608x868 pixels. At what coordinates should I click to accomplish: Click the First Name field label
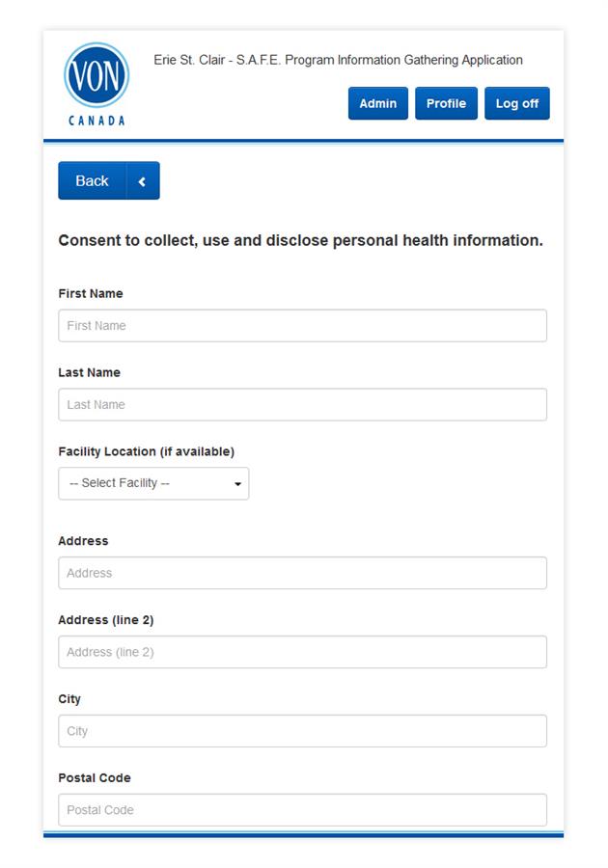91,293
